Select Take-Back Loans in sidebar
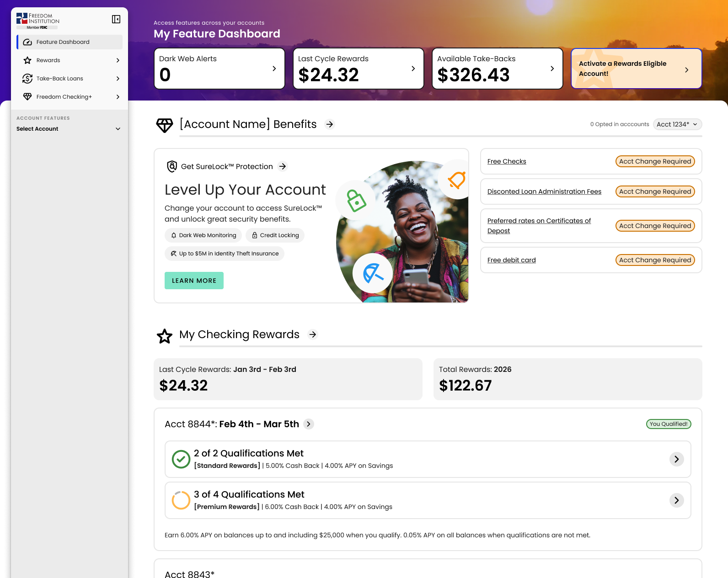 [x=70, y=79]
